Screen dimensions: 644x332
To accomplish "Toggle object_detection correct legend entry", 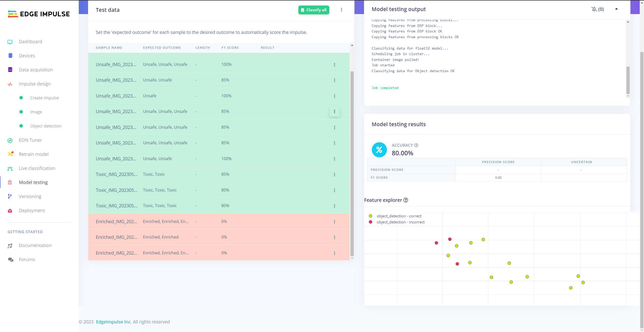I will (x=399, y=216).
